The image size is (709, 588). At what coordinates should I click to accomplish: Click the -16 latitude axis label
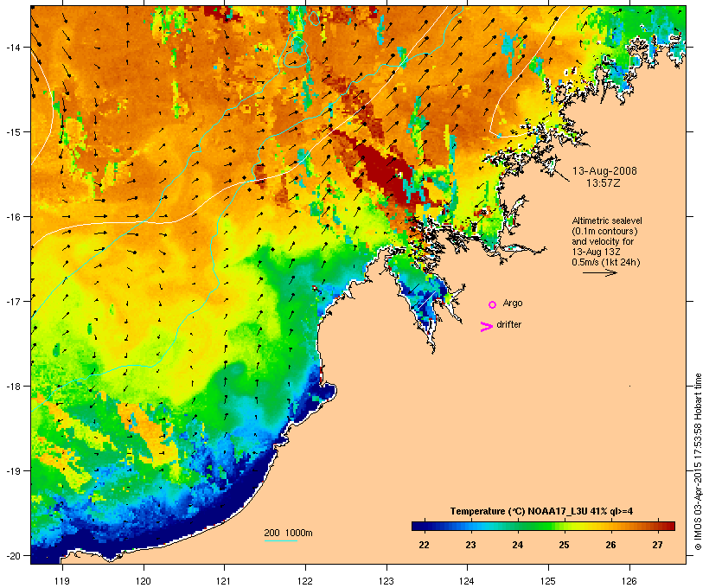point(12,217)
